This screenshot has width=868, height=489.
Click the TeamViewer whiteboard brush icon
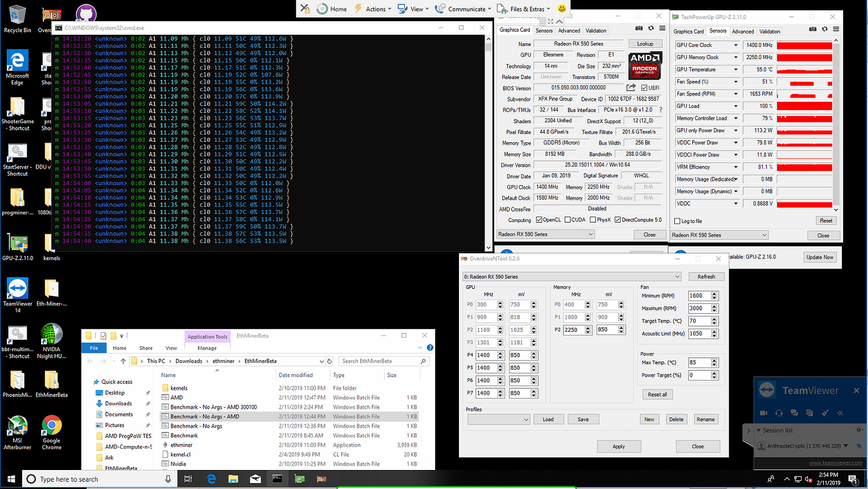click(825, 413)
